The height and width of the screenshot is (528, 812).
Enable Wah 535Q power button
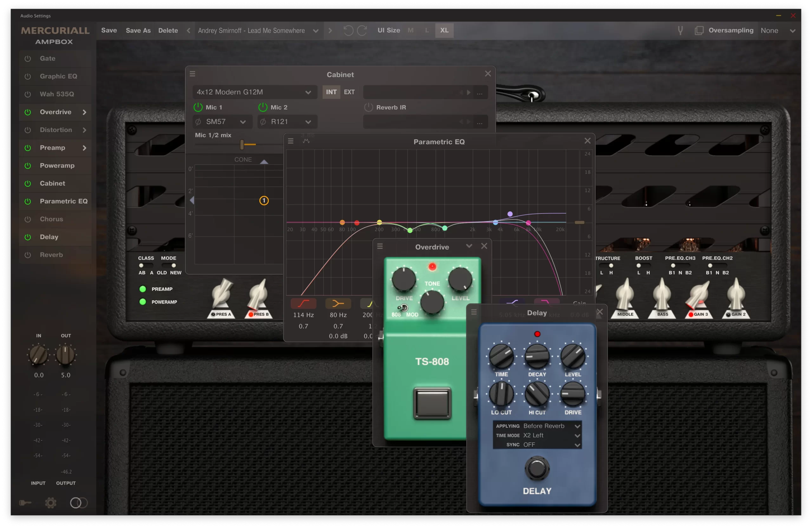pos(28,94)
